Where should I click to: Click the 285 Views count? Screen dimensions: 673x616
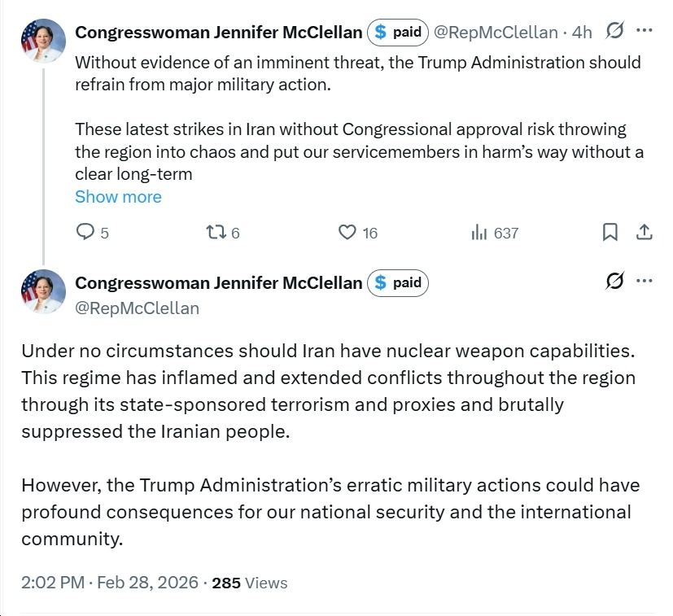click(x=249, y=583)
